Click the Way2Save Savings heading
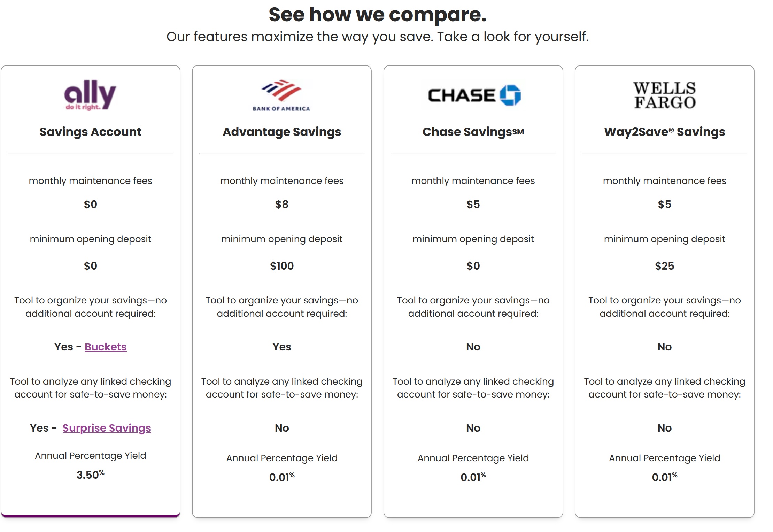 pos(665,132)
